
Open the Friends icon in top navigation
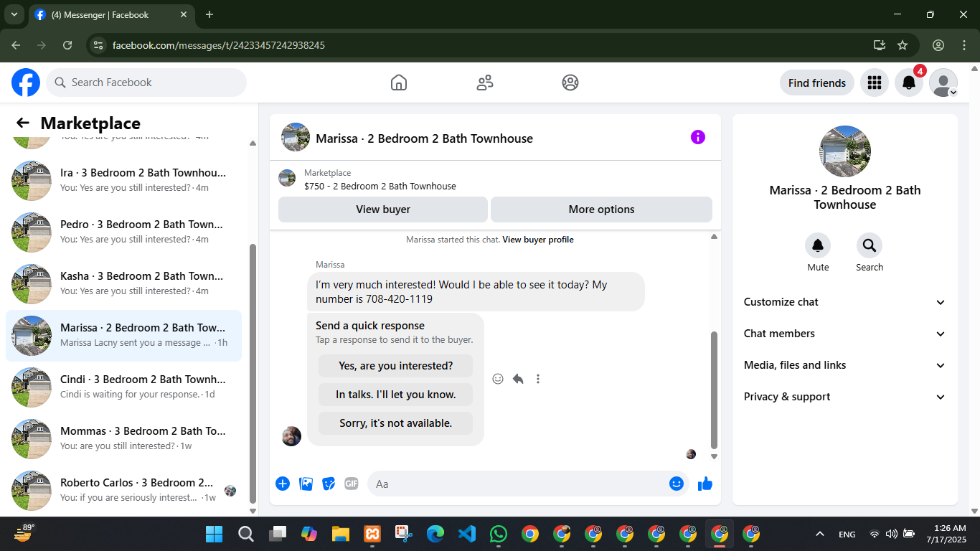coord(485,83)
